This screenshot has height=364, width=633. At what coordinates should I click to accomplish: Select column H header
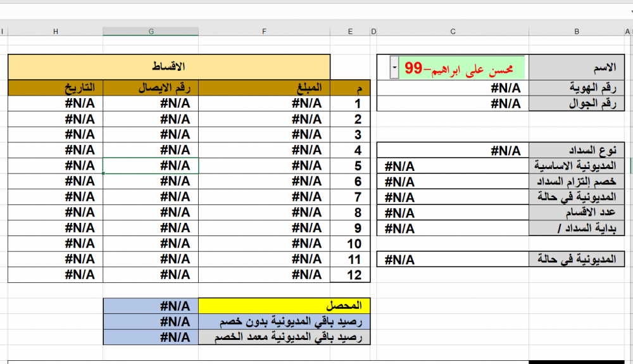pos(55,31)
